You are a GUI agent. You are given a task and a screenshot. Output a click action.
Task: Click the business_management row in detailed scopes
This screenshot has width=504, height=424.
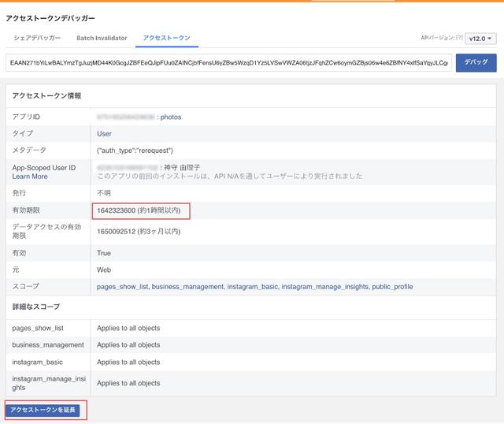click(x=250, y=345)
